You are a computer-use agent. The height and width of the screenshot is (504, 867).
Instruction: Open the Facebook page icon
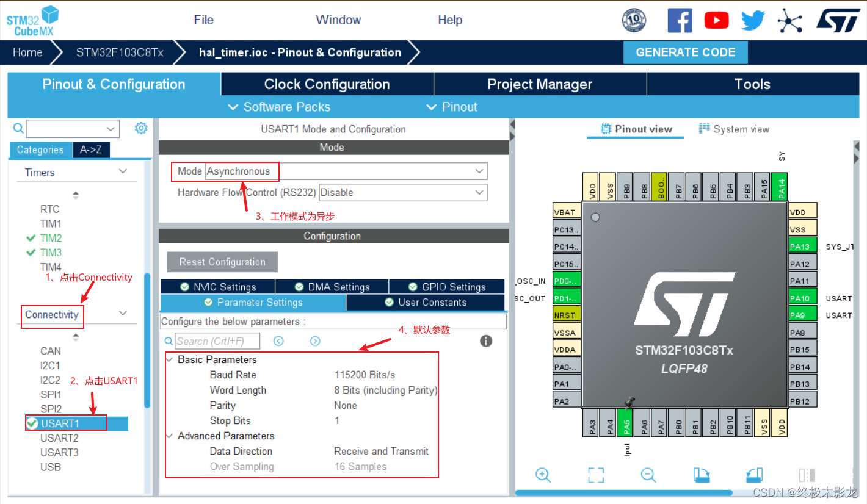(x=680, y=20)
